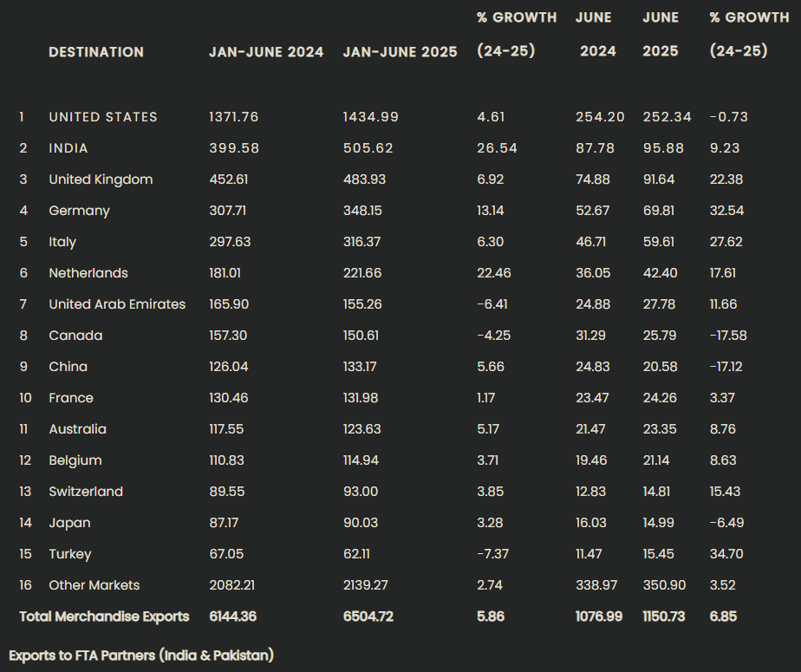Click Germany's 32.54 June growth value

(727, 211)
